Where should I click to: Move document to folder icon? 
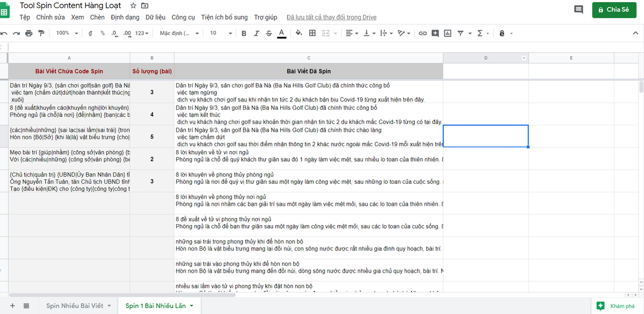pos(144,5)
